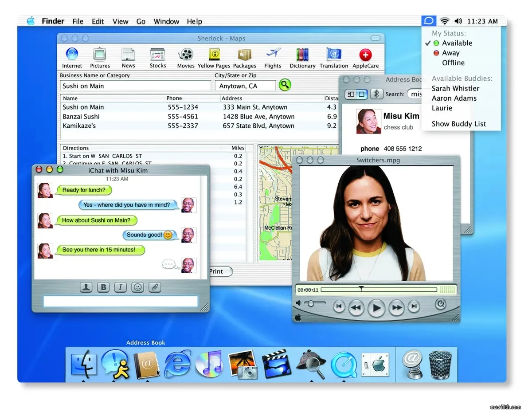Select Show Buddy List
This screenshot has height=420, width=532.
tap(459, 124)
